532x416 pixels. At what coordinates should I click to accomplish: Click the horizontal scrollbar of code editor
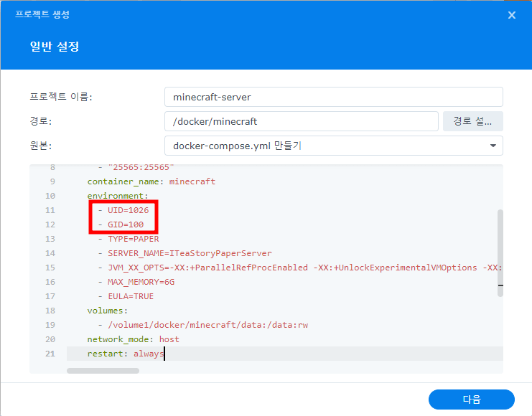click(x=103, y=371)
